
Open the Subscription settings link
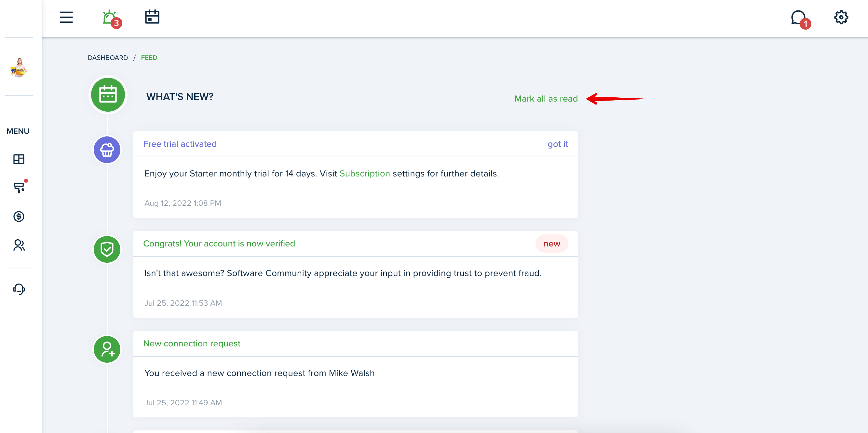pyautogui.click(x=365, y=174)
